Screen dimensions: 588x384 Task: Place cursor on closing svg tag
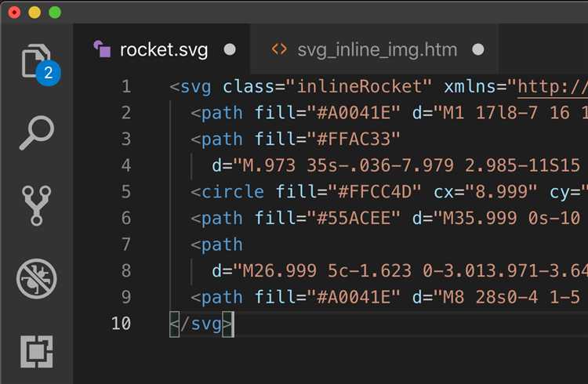coord(201,324)
